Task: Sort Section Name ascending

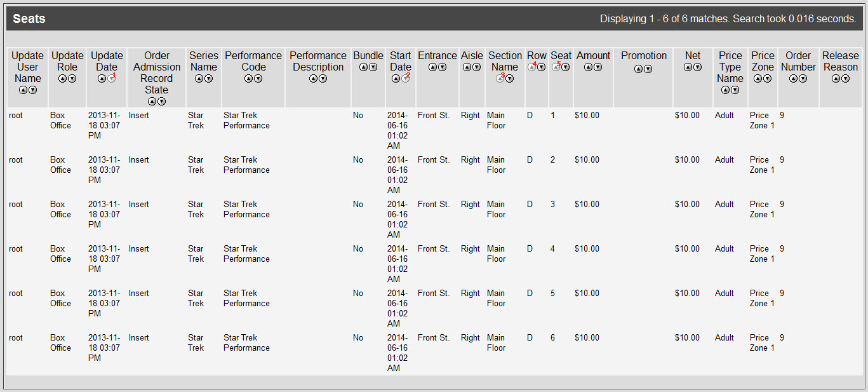Action: [x=500, y=79]
